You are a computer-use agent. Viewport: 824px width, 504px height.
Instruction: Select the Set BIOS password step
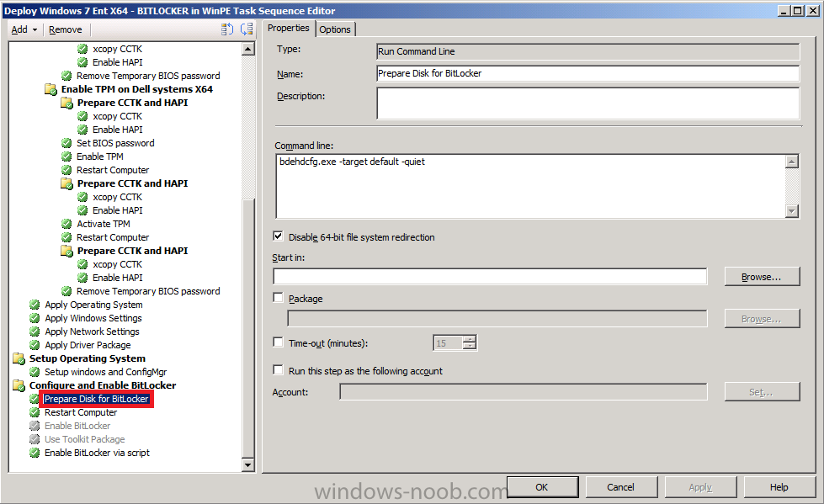tap(115, 143)
